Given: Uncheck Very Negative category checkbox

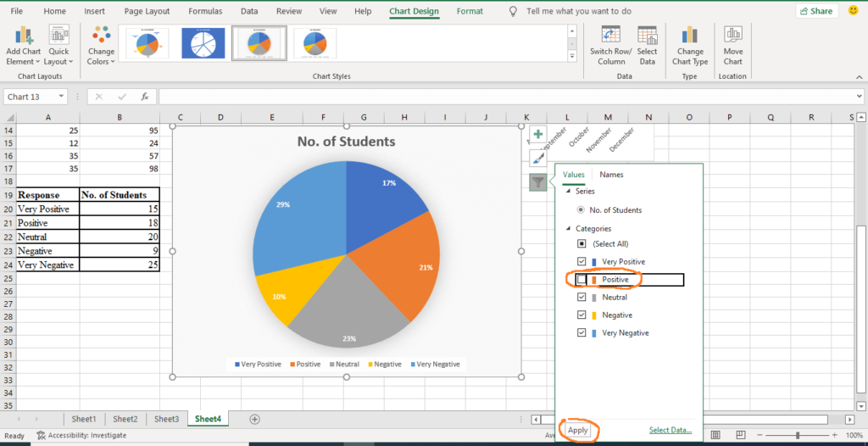Looking at the screenshot, I should tap(581, 333).
